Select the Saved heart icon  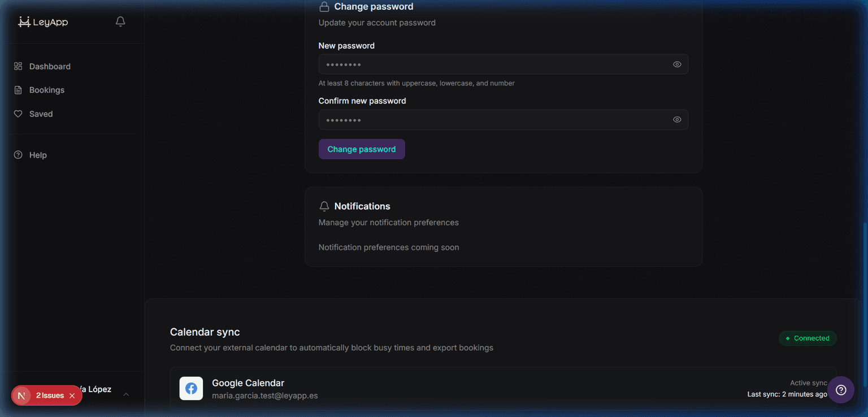pyautogui.click(x=18, y=114)
